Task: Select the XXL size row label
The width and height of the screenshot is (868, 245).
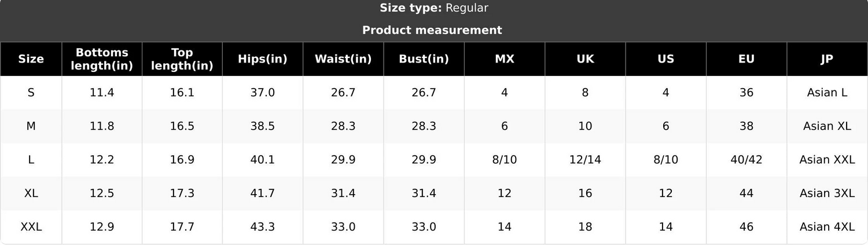Action: pos(31,227)
